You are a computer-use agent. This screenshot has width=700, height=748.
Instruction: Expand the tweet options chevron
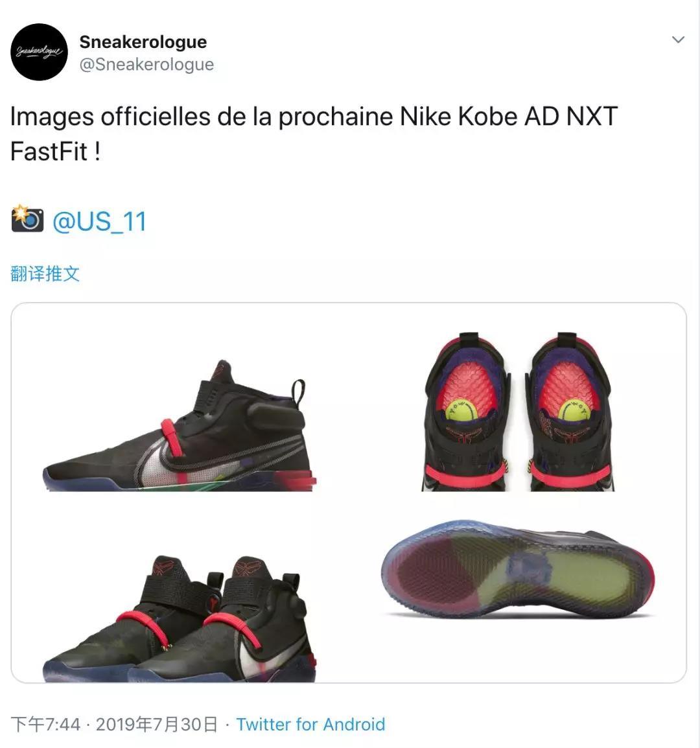point(678,40)
